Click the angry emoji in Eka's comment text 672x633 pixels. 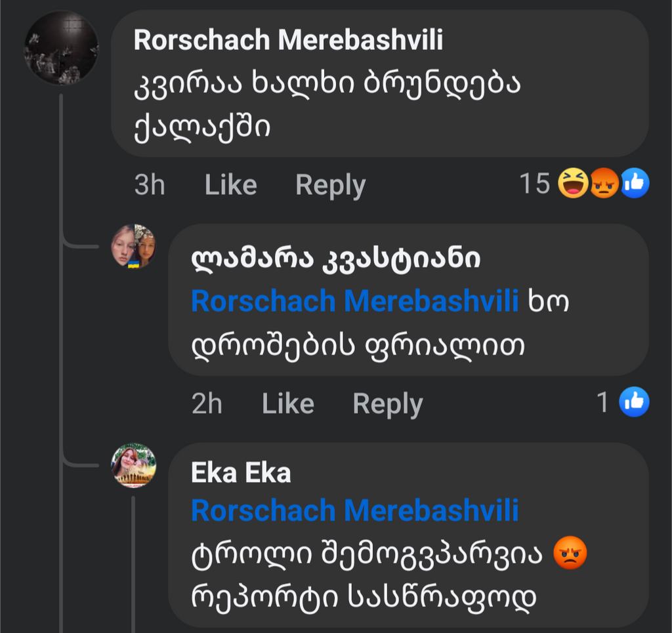tap(569, 554)
